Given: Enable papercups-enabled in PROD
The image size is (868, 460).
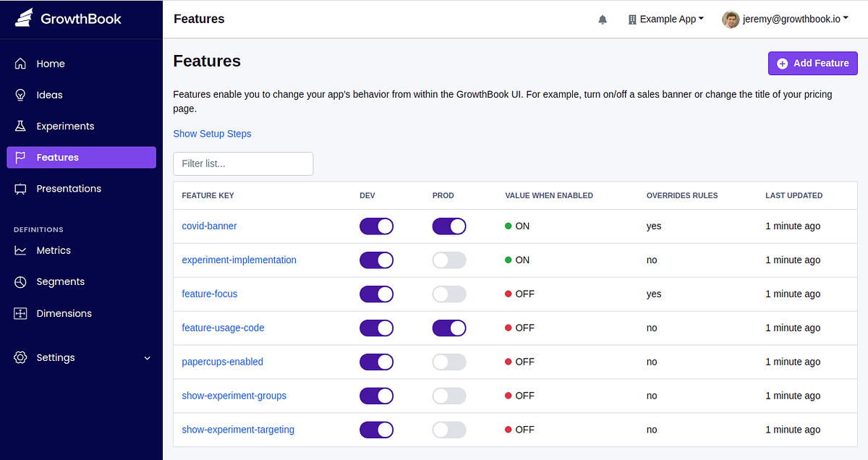Looking at the screenshot, I should (449, 362).
